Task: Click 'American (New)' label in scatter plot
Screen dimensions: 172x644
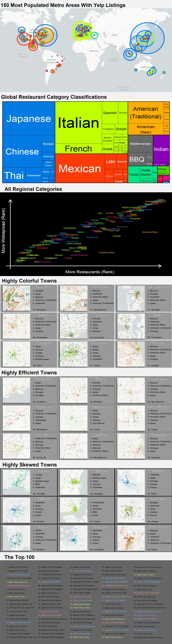Action: pos(150,232)
